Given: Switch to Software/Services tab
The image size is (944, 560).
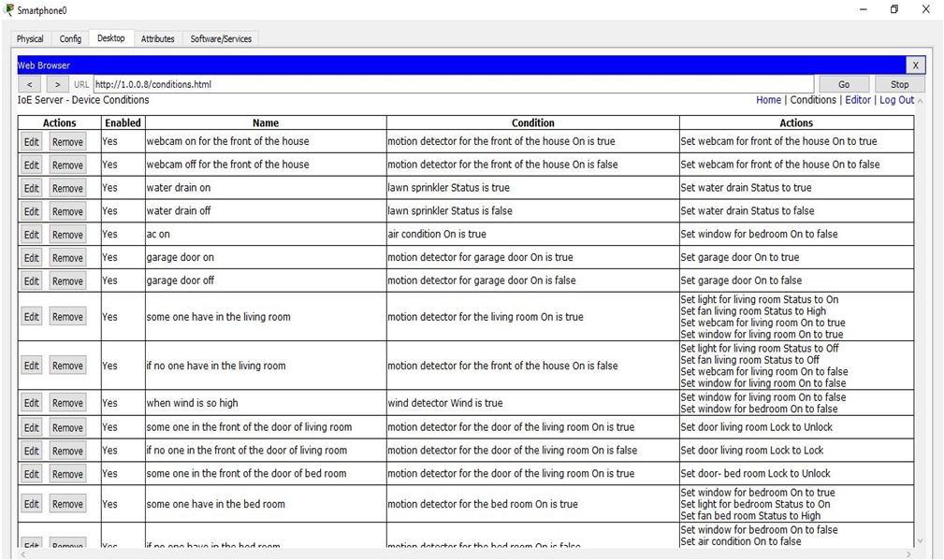Looking at the screenshot, I should pos(221,38).
